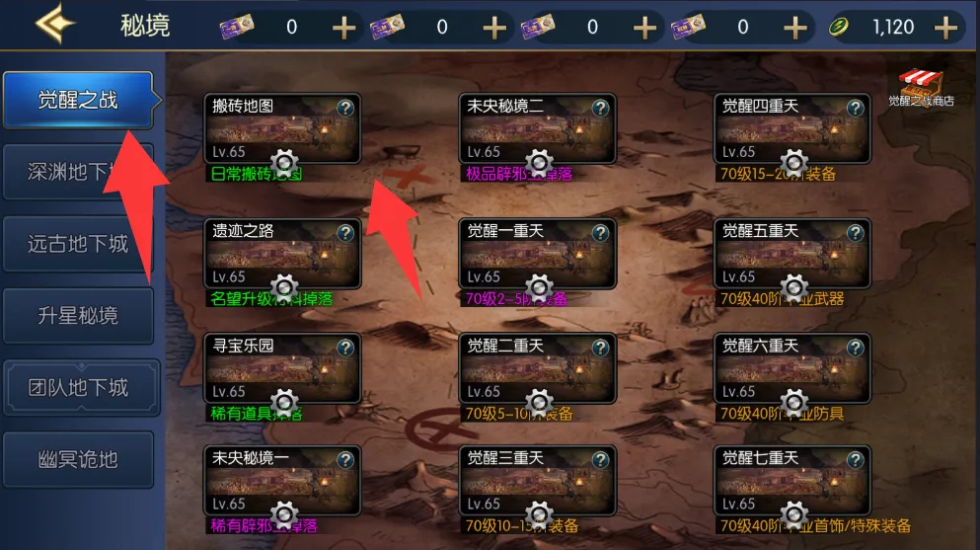Click the gear icon on 觉醒七重天 card
The image size is (980, 550).
pos(794,514)
